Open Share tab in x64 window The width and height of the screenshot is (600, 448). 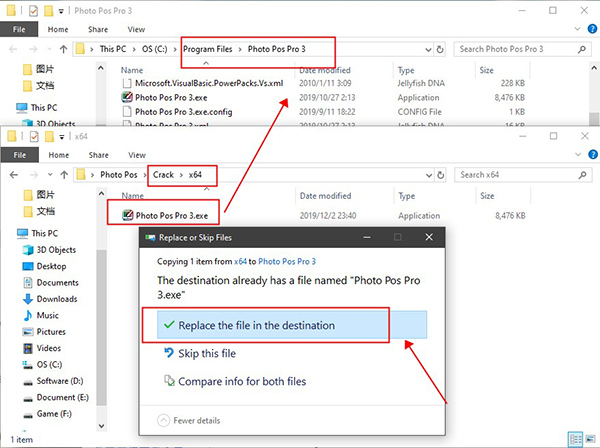(x=99, y=155)
